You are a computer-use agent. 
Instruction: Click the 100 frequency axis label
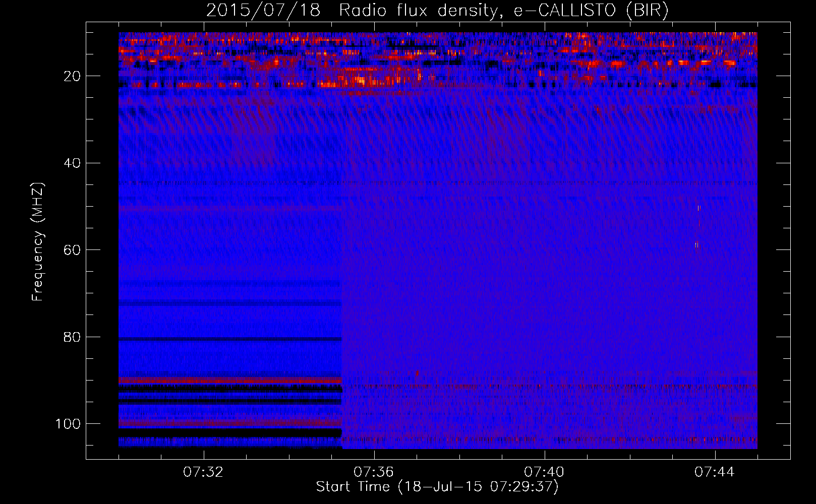[68, 424]
